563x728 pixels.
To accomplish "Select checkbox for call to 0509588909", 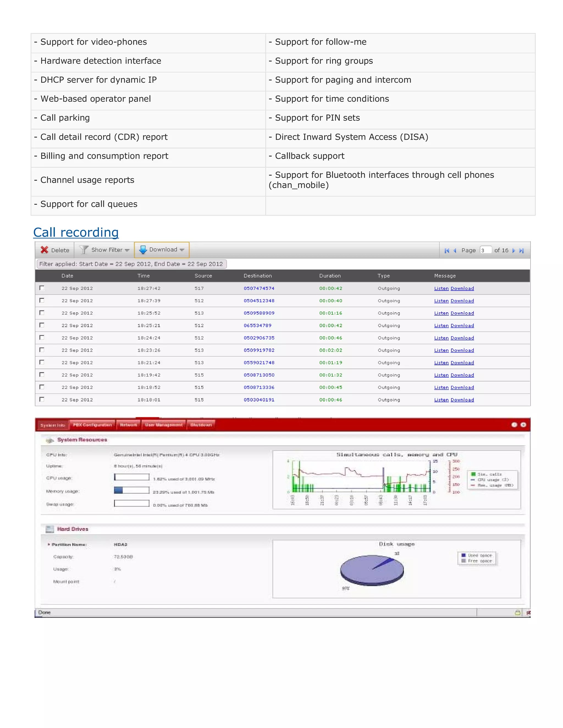I will point(42,313).
